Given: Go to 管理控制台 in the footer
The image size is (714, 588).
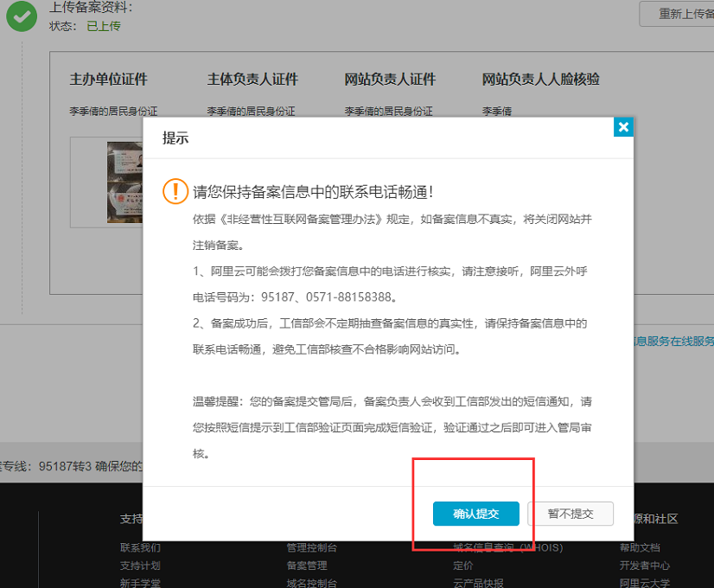Looking at the screenshot, I should 311,547.
